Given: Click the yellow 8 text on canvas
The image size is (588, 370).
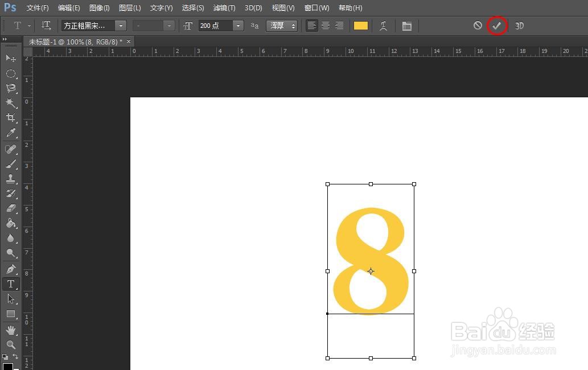Looking at the screenshot, I should pyautogui.click(x=371, y=261).
